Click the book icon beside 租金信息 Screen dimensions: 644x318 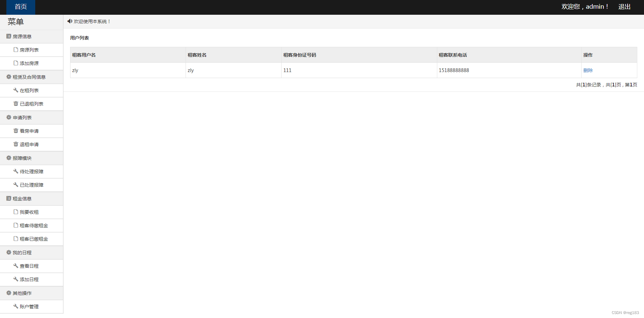9,198
